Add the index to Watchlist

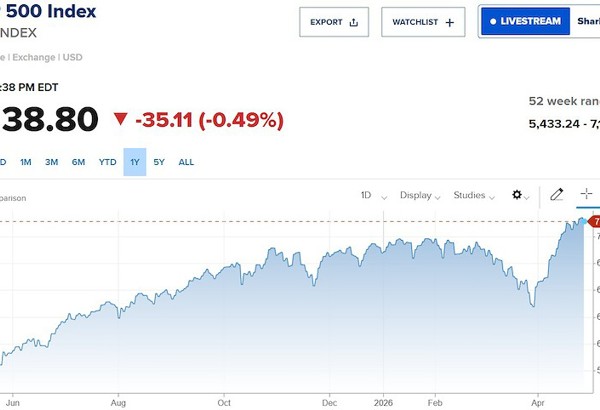tap(423, 22)
